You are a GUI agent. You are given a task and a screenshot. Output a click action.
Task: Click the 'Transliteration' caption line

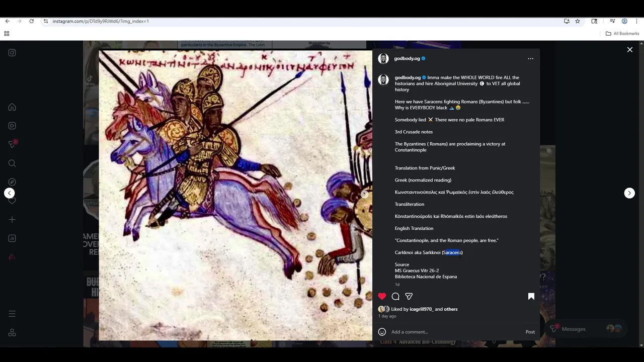pyautogui.click(x=410, y=204)
